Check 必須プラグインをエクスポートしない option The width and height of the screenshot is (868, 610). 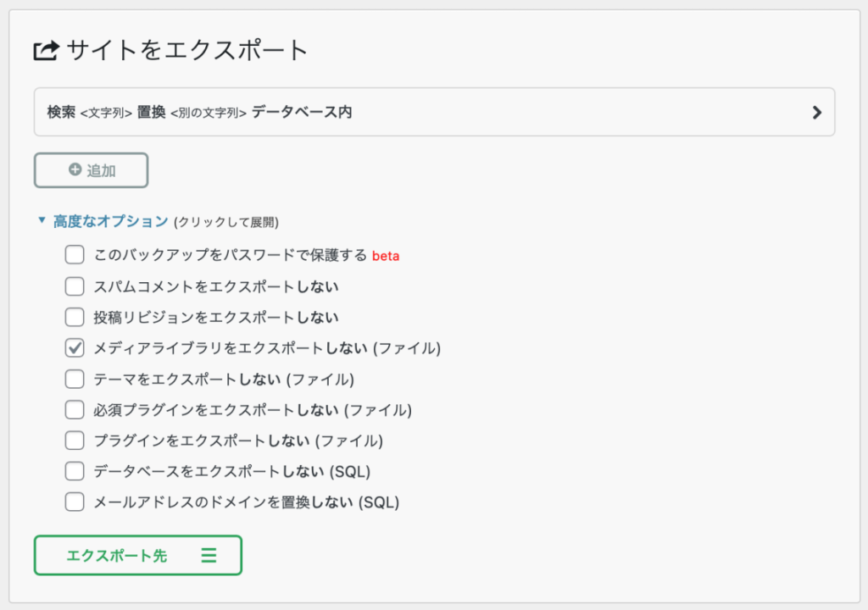click(x=75, y=410)
